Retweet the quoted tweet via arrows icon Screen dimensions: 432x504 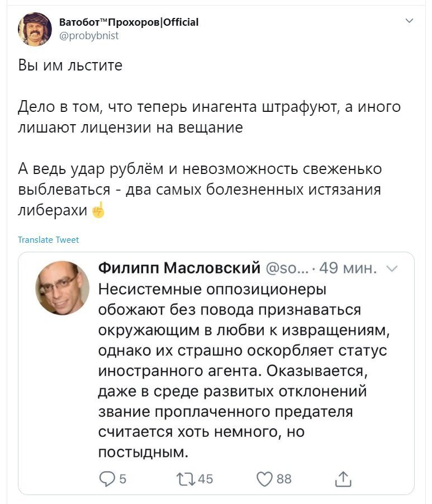pyautogui.click(x=186, y=479)
